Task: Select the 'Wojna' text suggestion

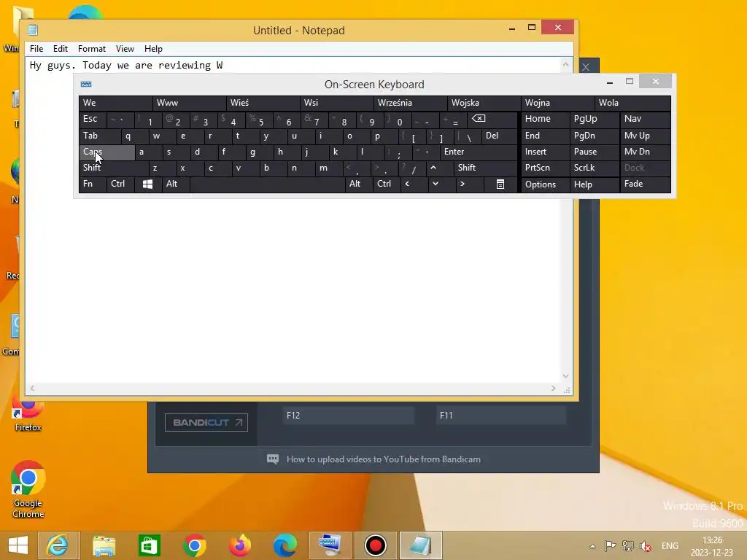Action: pos(558,103)
